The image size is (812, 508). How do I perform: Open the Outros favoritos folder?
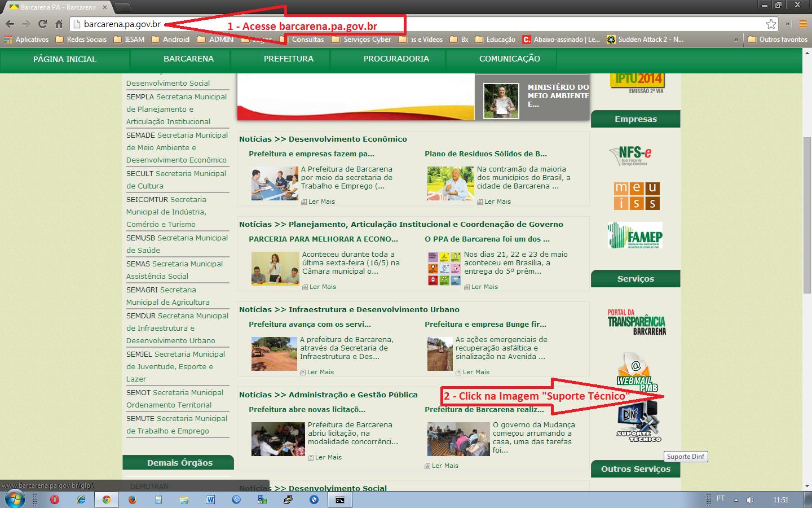click(x=778, y=40)
